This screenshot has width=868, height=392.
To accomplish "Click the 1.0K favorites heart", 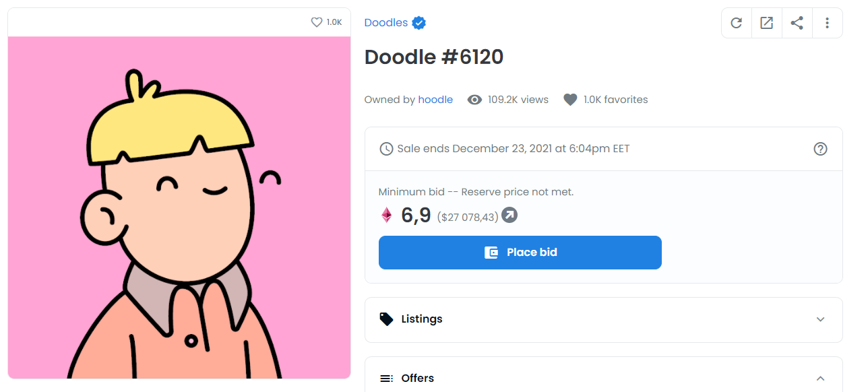I will pyautogui.click(x=571, y=100).
